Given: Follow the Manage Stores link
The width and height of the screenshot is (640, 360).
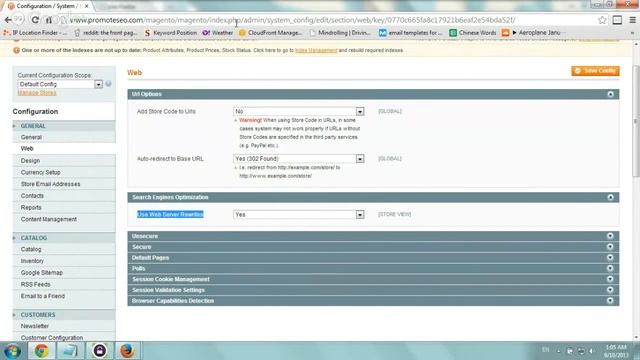Looking at the screenshot, I should click(x=37, y=93).
